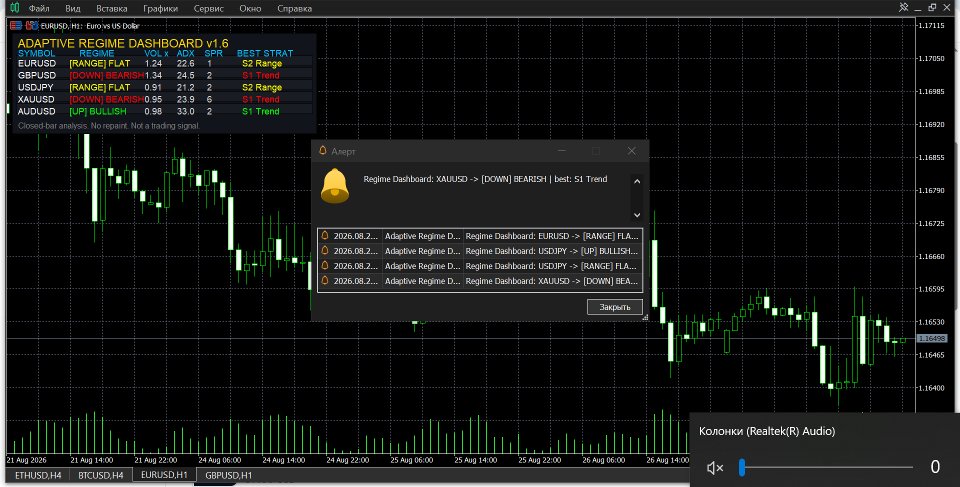Click the EURUSD, H1: Euro vs US Dollar title
Viewport: 960px width, 487px height.
point(90,26)
